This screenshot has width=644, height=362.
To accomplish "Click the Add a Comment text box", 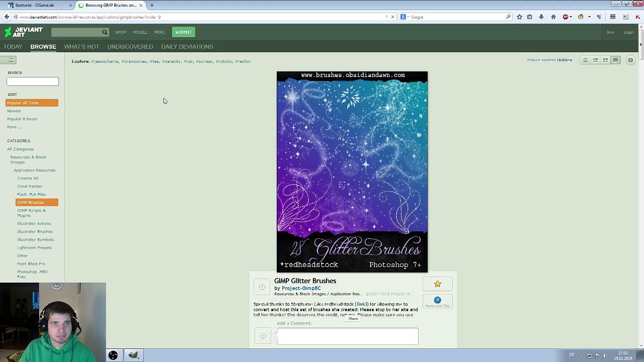I will [x=347, y=336].
